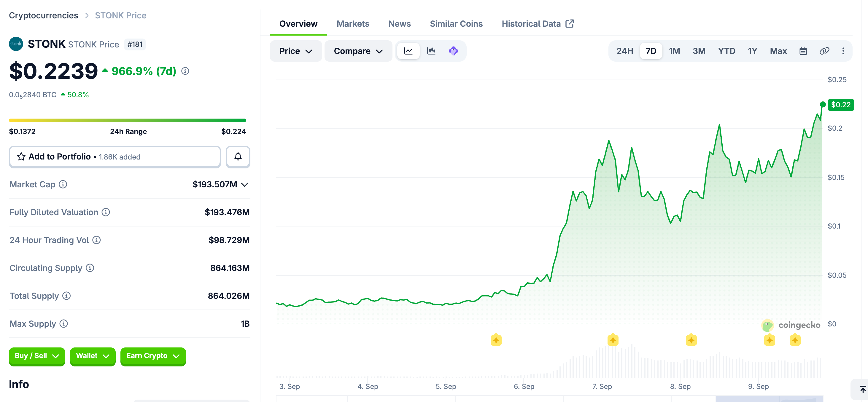
Task: Show Fully Diluted Valuation info tooltip
Action: [106, 212]
